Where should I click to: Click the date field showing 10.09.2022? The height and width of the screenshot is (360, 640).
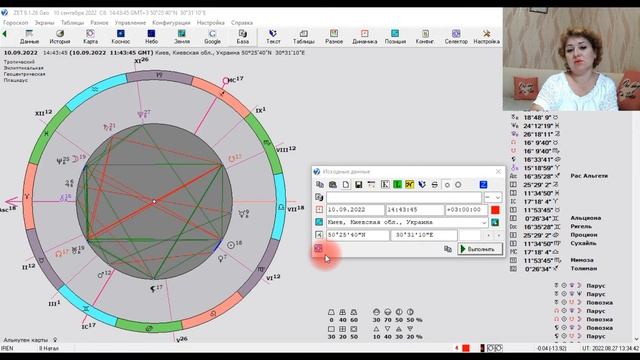point(355,210)
